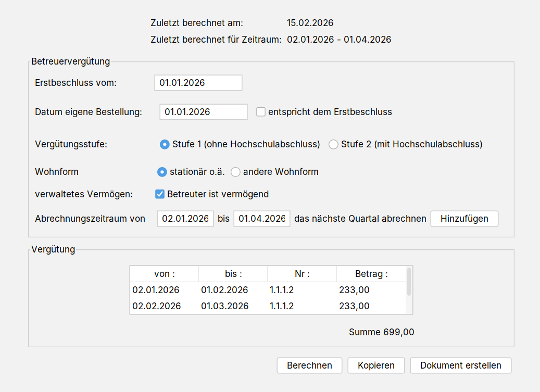This screenshot has width=540, height=392.
Task: Click the Abrechnungszeitraum 'von' date field
Action: [185, 219]
